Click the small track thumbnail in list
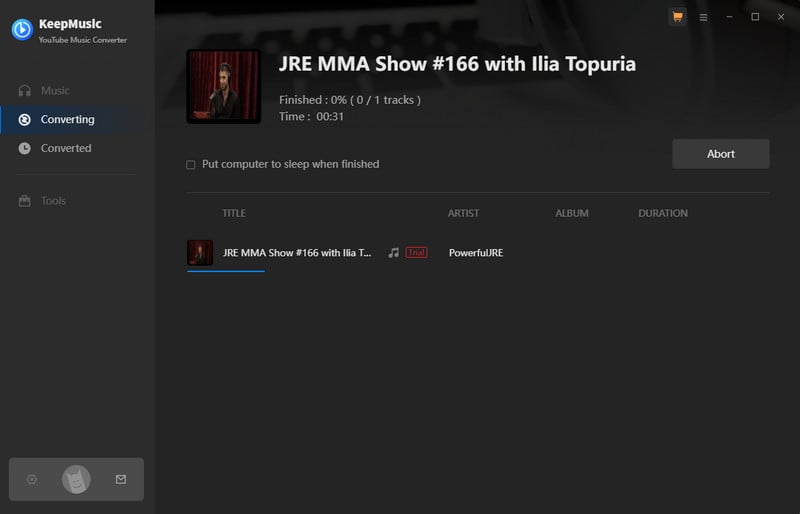800x514 pixels. [200, 252]
